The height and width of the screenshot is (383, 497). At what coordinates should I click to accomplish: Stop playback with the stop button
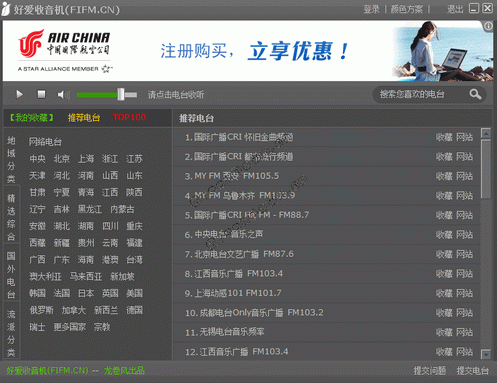(41, 95)
